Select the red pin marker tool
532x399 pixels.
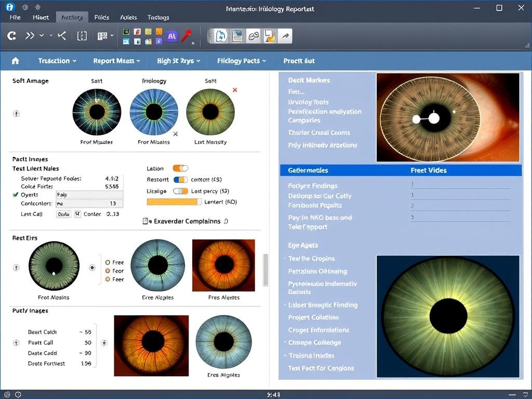coord(185,36)
